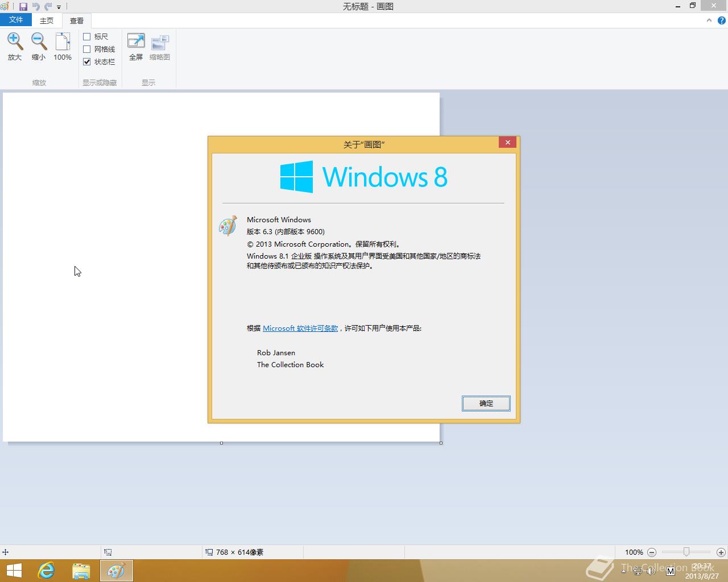Click the save floppy disk icon
728x582 pixels.
point(23,7)
